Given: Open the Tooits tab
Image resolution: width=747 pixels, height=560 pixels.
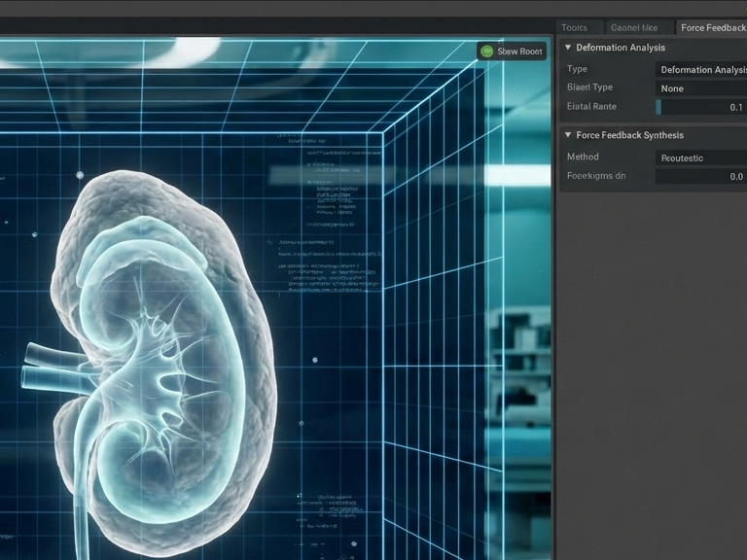Looking at the screenshot, I should pos(574,27).
